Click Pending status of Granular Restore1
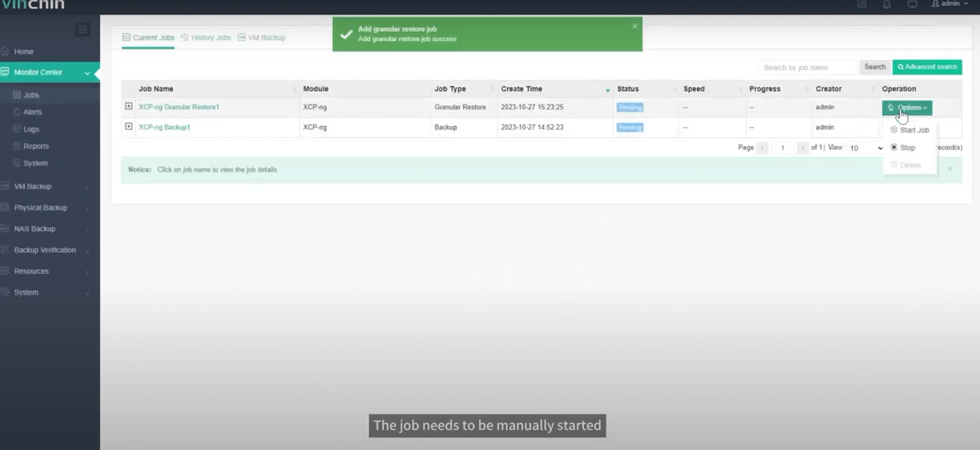 (630, 107)
